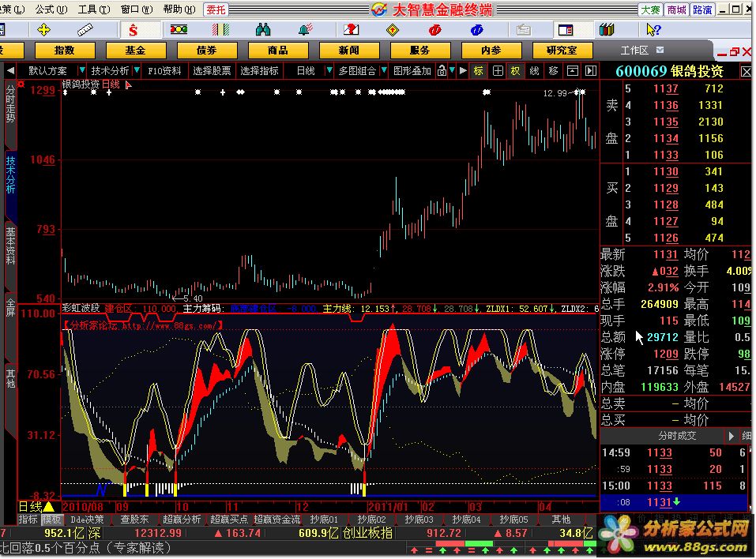This screenshot has height=559, width=756.
Task: Expand the 技术分析 dropdown arrow
Action: [137, 71]
